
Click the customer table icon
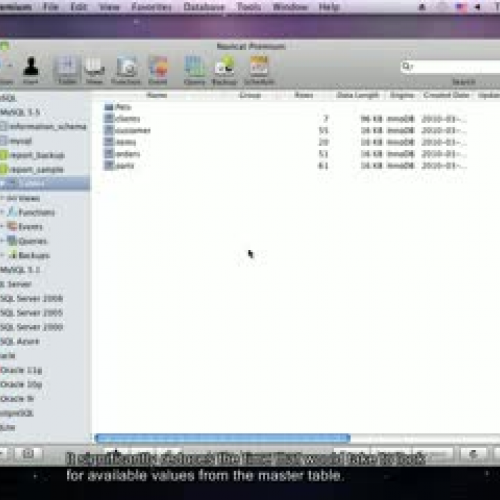(x=109, y=130)
